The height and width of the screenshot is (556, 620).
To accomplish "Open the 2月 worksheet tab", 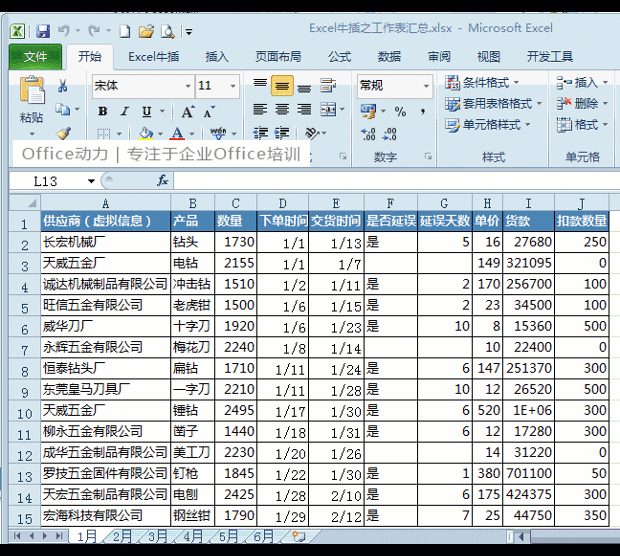I will pos(122,537).
